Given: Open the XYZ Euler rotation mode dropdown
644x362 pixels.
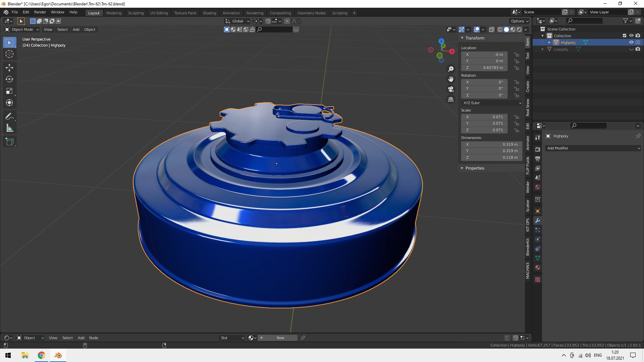Looking at the screenshot, I should click(492, 103).
